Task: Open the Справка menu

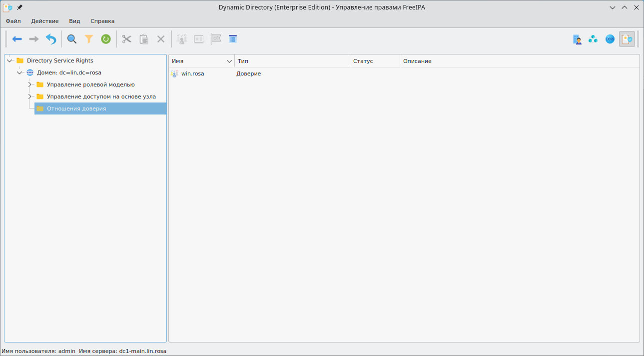Action: click(102, 21)
